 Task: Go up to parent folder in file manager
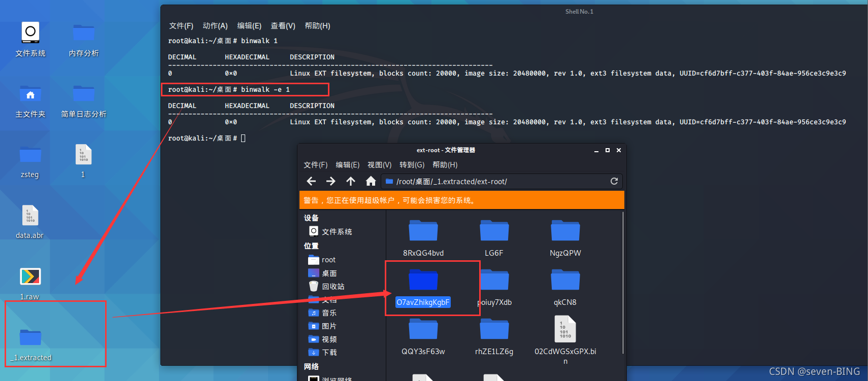point(351,181)
